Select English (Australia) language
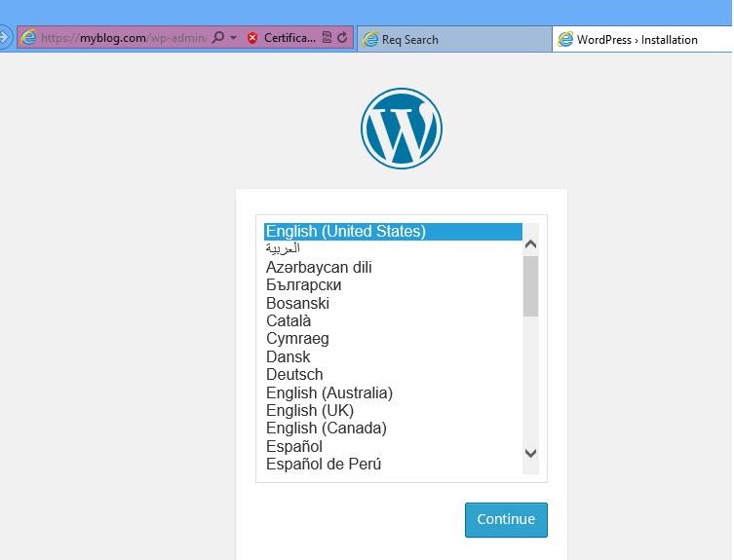734x560 pixels. pos(393,393)
